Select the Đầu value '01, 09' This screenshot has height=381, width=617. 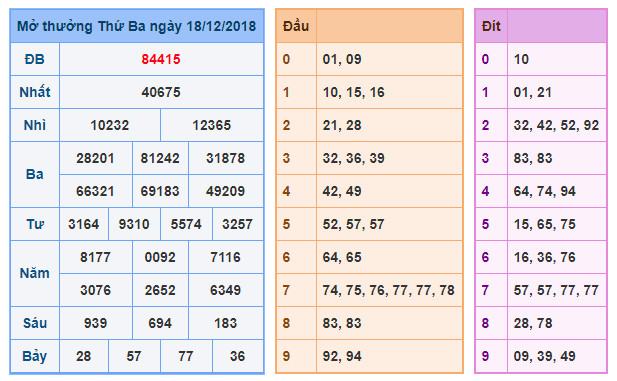342,59
